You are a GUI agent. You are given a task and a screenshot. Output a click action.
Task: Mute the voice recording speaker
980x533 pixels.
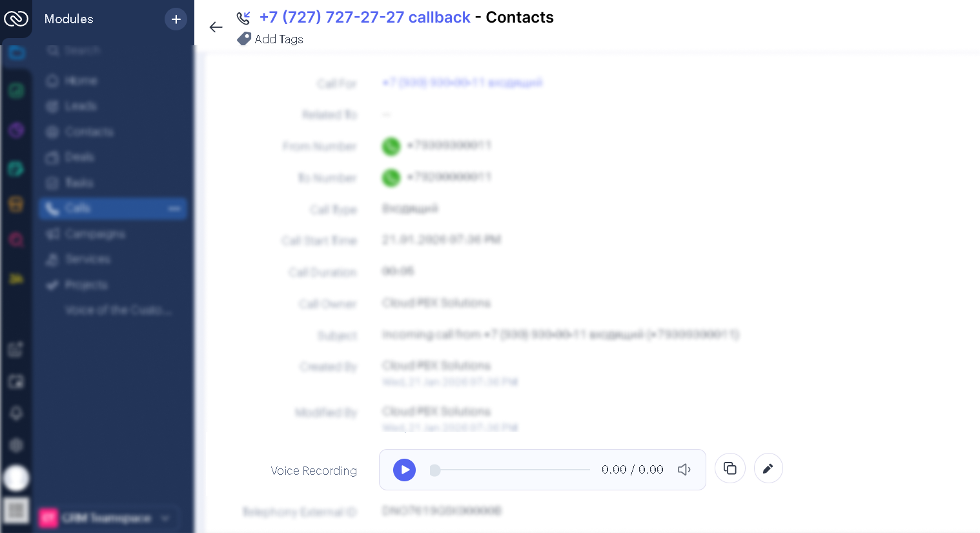tap(684, 470)
